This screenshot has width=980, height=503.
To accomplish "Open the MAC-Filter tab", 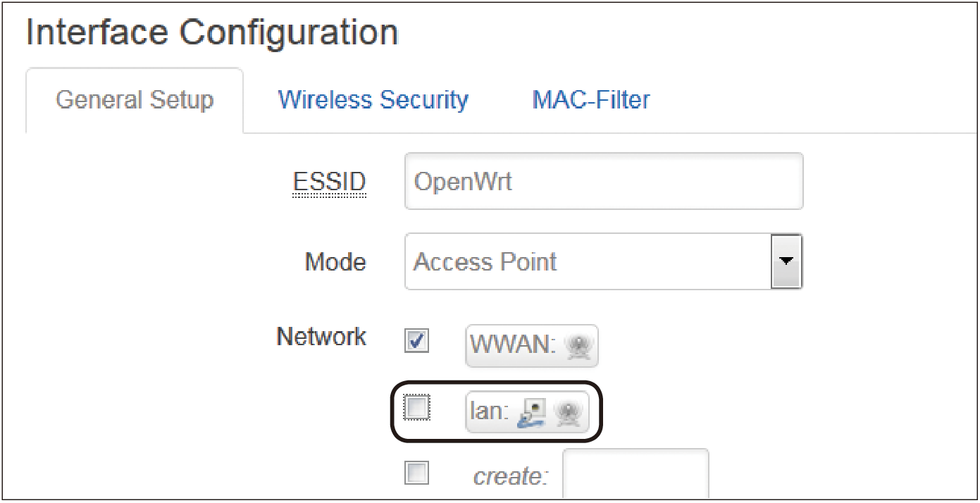I will click(x=591, y=99).
